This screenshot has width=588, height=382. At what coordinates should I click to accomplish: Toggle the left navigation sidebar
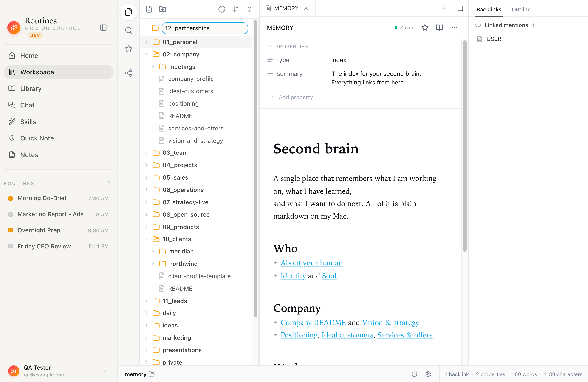(x=103, y=27)
